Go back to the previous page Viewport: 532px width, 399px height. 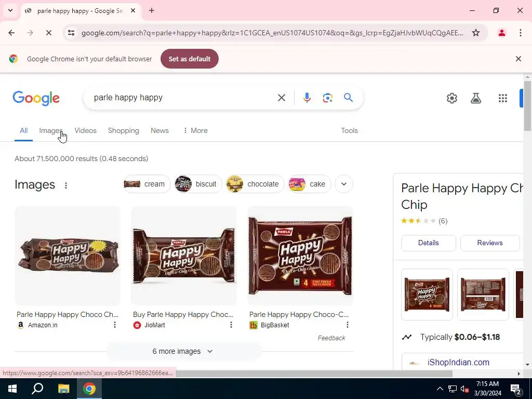pos(11,33)
